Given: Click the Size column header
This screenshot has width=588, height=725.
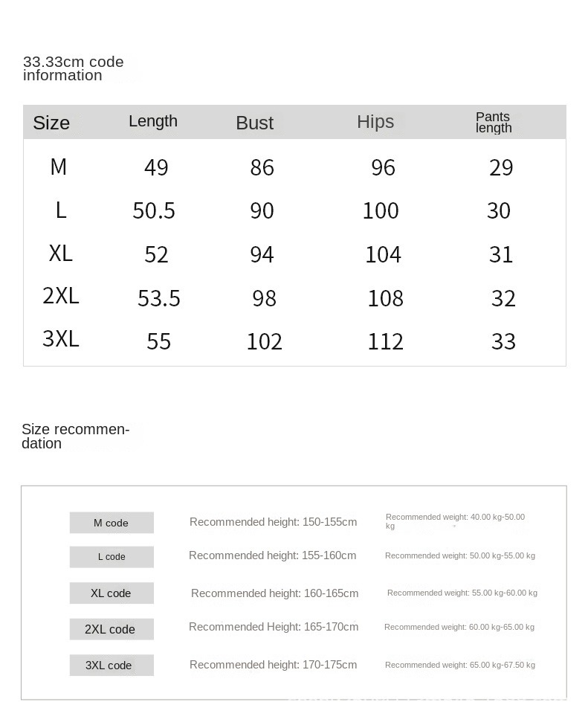Looking at the screenshot, I should pos(51,123).
